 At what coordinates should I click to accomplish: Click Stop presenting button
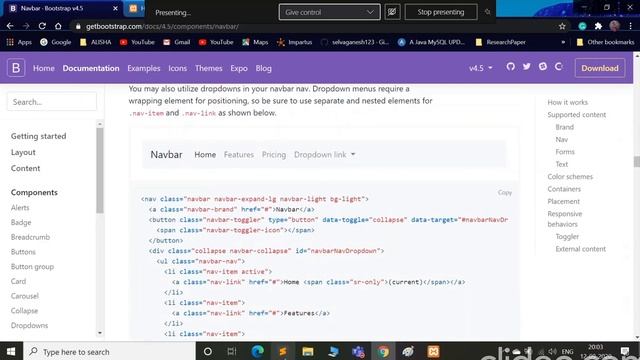pyautogui.click(x=441, y=12)
